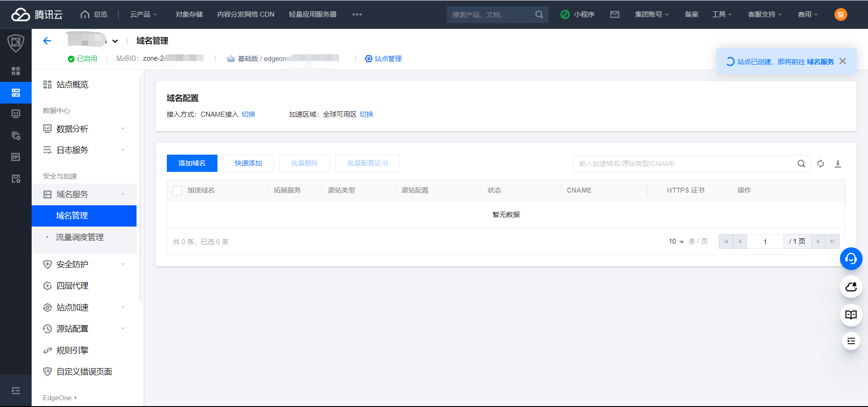Go to the previous page
This screenshot has width=868, height=407.
pyautogui.click(x=740, y=241)
